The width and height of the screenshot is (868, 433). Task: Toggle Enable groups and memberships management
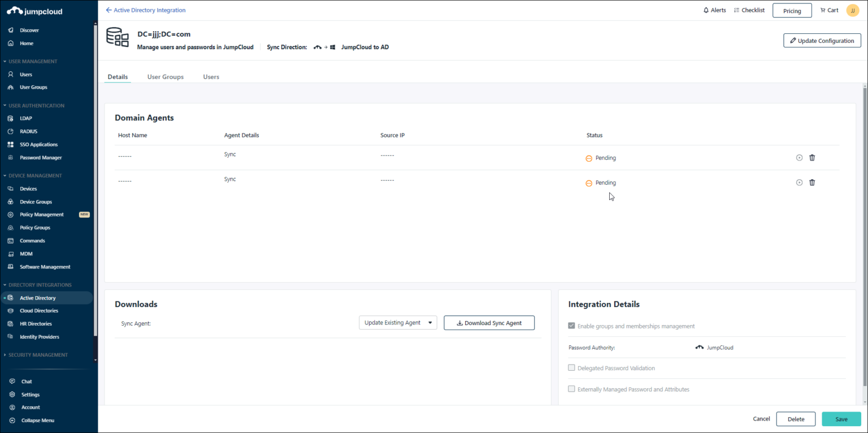pyautogui.click(x=571, y=326)
